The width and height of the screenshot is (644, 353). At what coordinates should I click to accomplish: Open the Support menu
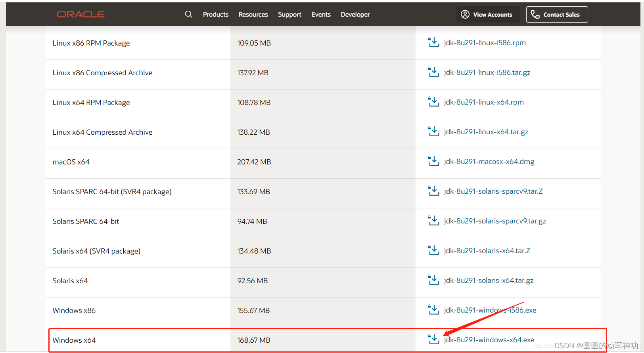click(x=289, y=14)
